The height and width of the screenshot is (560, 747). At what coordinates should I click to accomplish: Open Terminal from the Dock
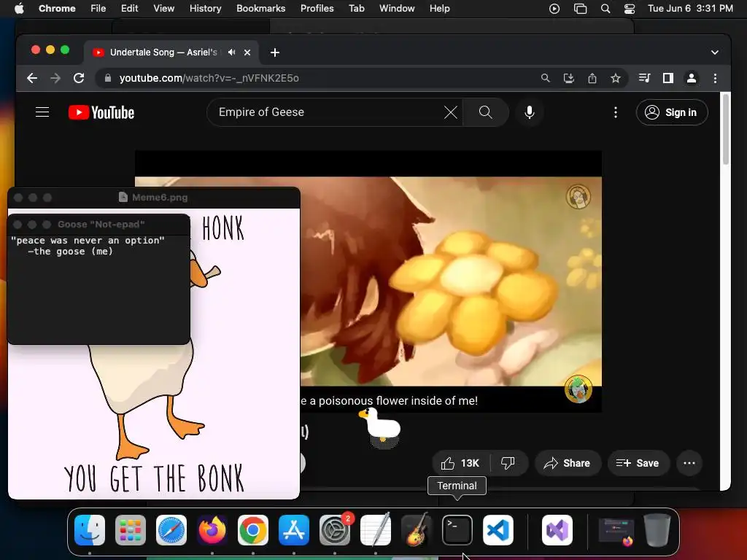(x=457, y=529)
